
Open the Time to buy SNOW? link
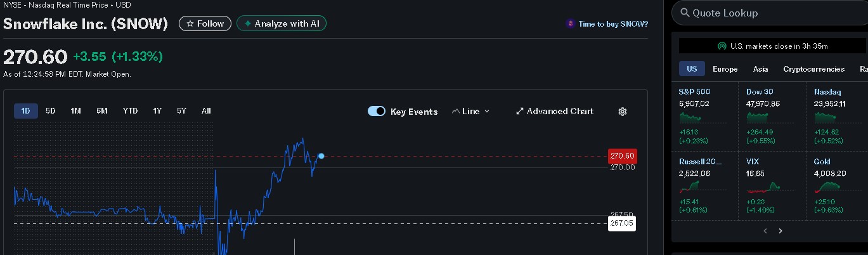click(613, 24)
